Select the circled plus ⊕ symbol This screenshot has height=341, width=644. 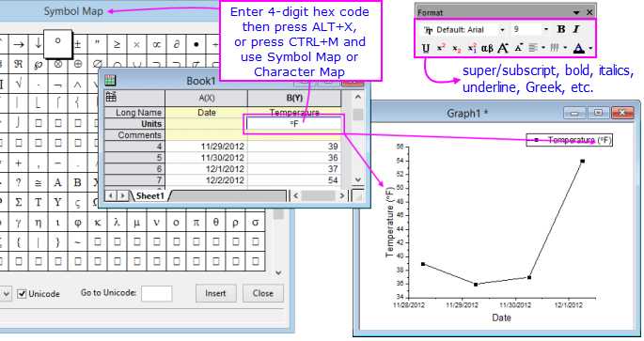click(x=78, y=64)
